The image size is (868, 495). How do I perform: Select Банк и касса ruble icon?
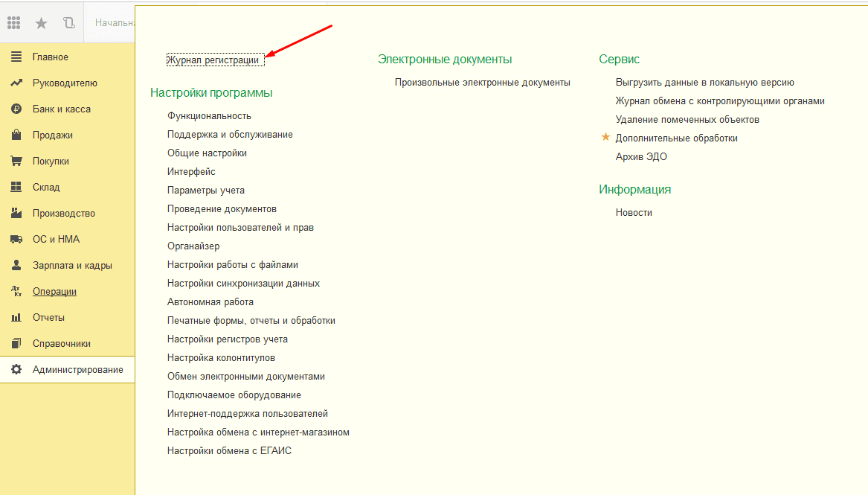click(16, 109)
